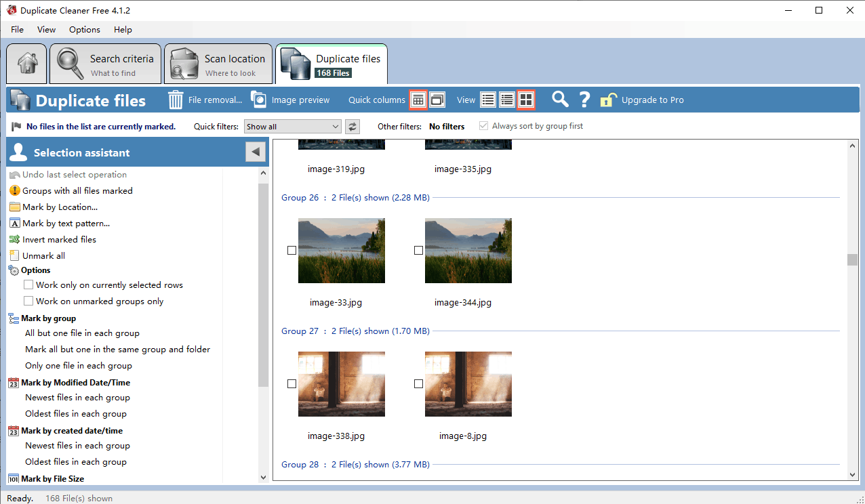Enable Work on unmarked groups only
This screenshot has height=504, width=865.
[x=28, y=301]
